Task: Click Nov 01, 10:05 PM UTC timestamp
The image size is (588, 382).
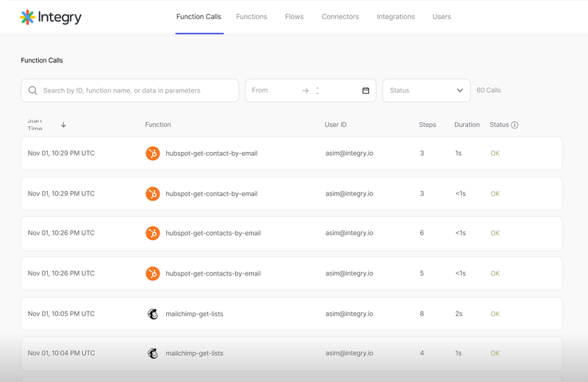Action: (61, 314)
